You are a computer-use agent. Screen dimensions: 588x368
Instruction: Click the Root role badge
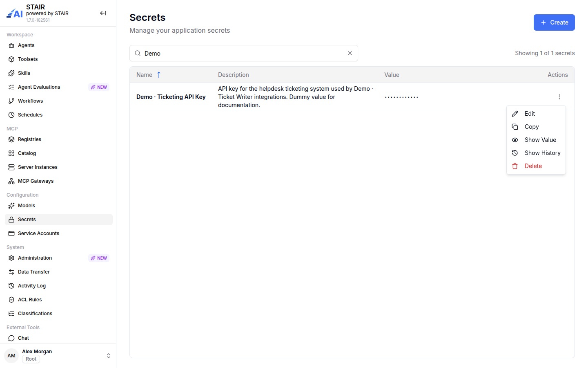[x=31, y=359]
